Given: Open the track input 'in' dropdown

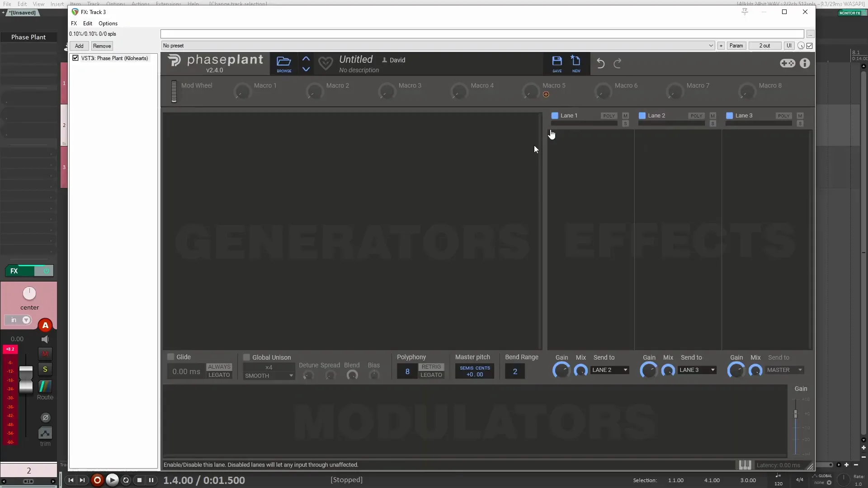Looking at the screenshot, I should [19, 320].
